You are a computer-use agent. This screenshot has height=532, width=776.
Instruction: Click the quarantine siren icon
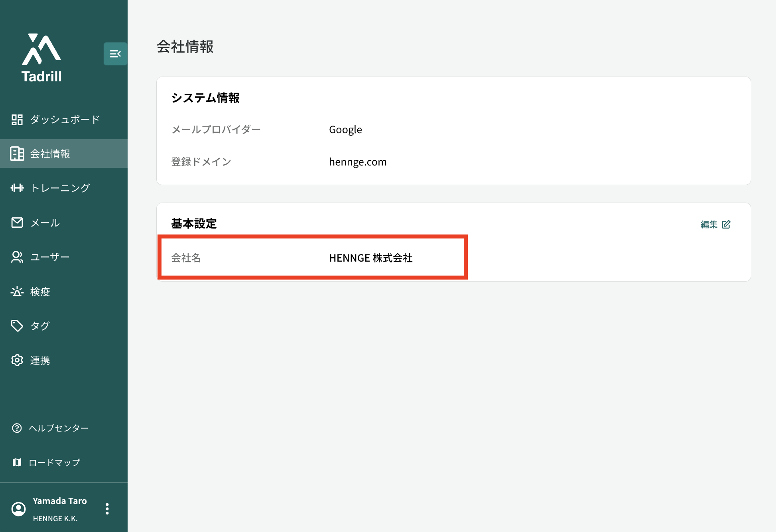(x=17, y=292)
